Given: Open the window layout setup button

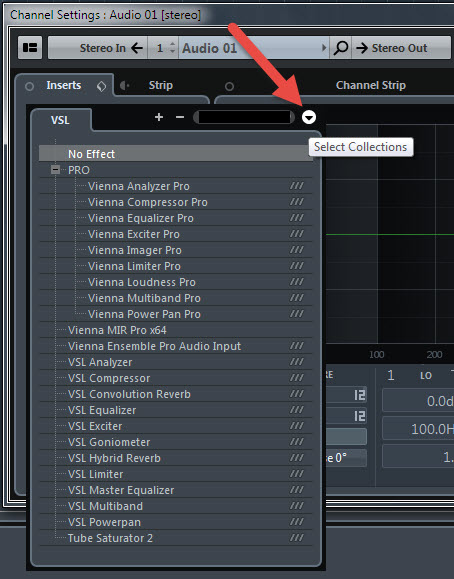Looking at the screenshot, I should tap(30, 48).
